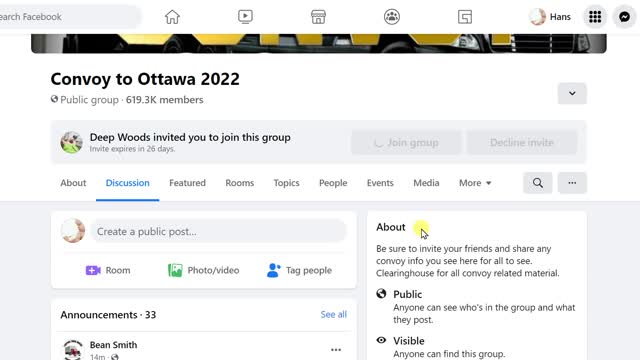Switch to the About tab
The image size is (640, 360).
[73, 183]
